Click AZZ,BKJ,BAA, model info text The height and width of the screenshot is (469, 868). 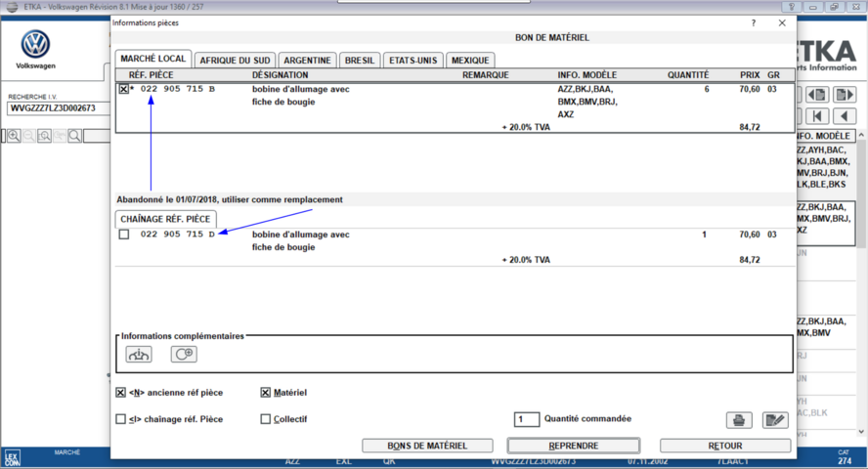586,89
